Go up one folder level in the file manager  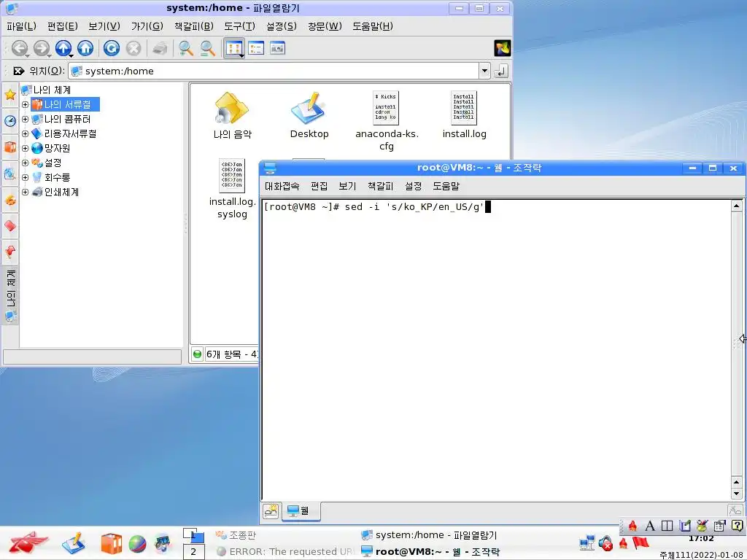coord(63,48)
